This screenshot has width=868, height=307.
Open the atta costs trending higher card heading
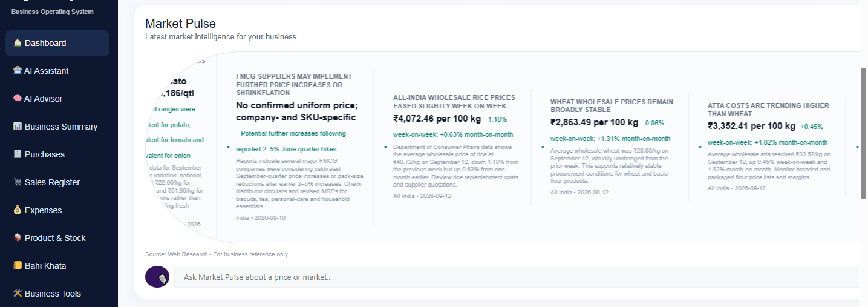(768, 110)
